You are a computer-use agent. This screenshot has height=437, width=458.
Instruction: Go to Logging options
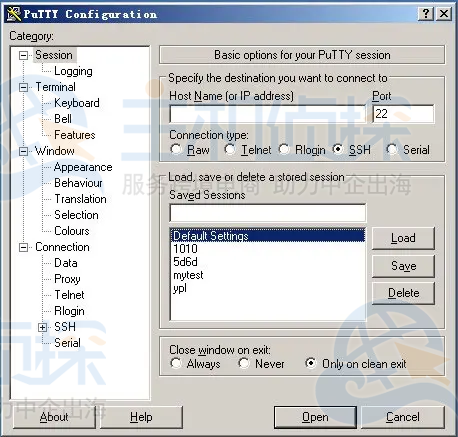pos(73,71)
